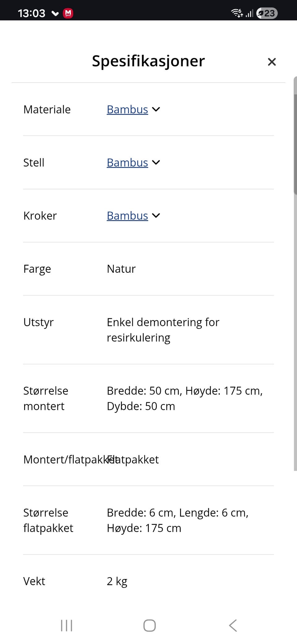Expand the Stell Bambus chevron
Image resolution: width=297 pixels, height=644 pixels.
[156, 163]
